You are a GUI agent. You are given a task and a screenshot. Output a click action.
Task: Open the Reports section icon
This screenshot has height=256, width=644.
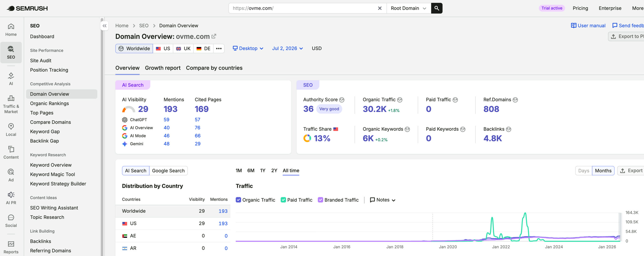click(11, 247)
